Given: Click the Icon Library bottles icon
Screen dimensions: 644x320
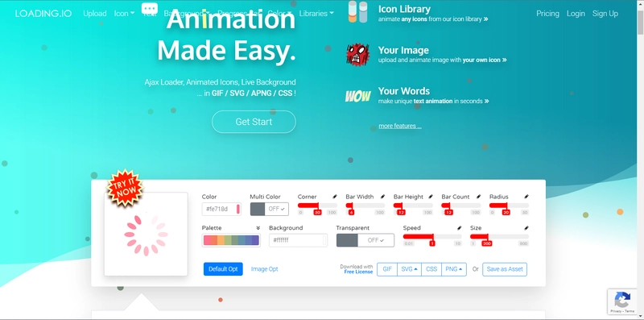Looking at the screenshot, I should click(x=357, y=12).
